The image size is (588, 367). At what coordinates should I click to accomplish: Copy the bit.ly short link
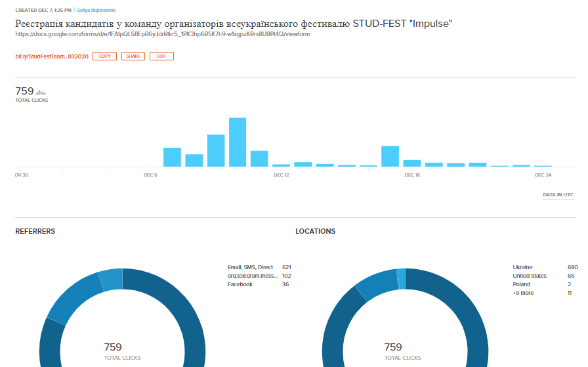(x=104, y=56)
